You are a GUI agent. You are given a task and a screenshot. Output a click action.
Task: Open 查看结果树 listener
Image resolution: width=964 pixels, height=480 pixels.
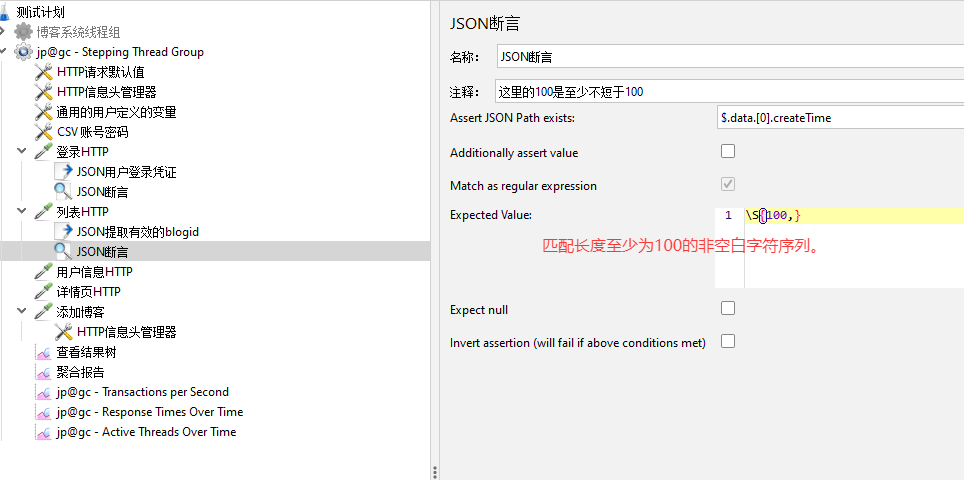(87, 352)
